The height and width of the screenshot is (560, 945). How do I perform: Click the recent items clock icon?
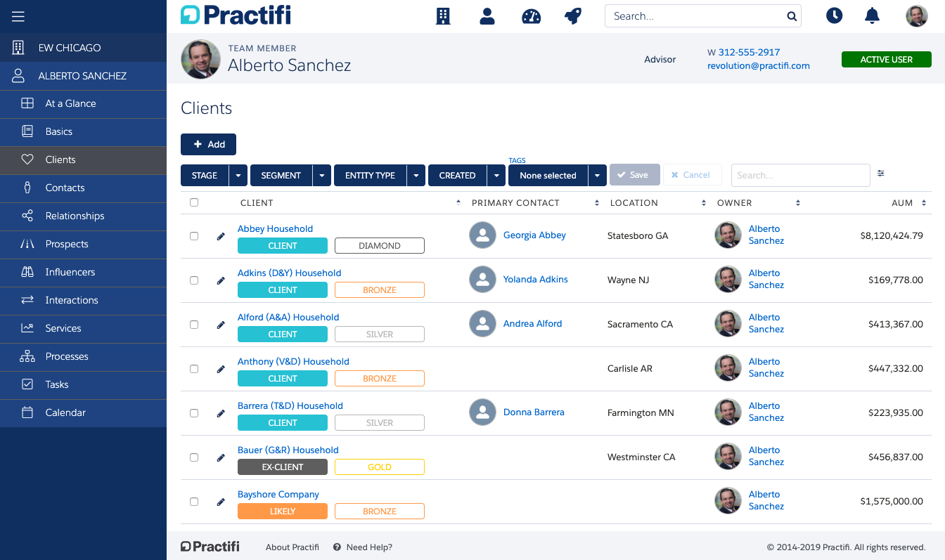(x=834, y=15)
